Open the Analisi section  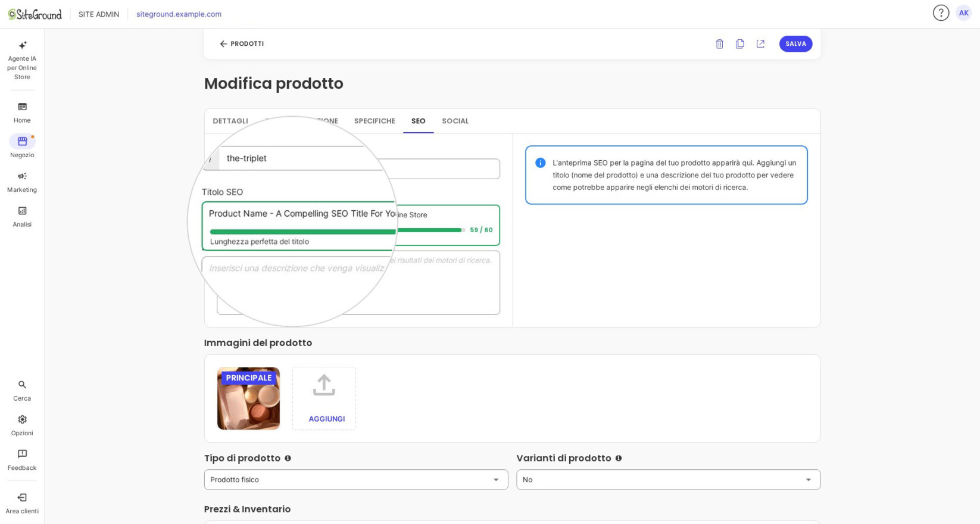pos(22,216)
